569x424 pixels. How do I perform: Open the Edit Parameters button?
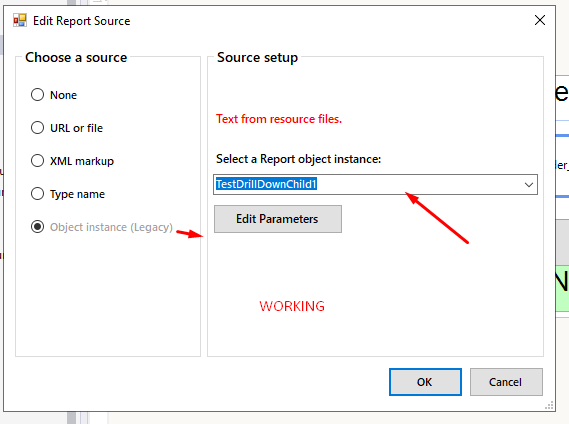(278, 219)
